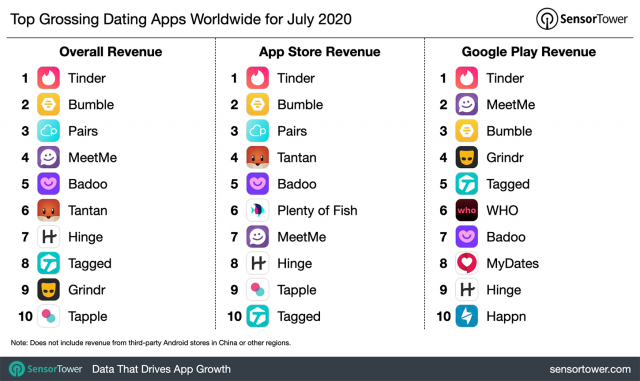
Task: Click the Bumble label in App Store Revenue
Action: (x=300, y=105)
